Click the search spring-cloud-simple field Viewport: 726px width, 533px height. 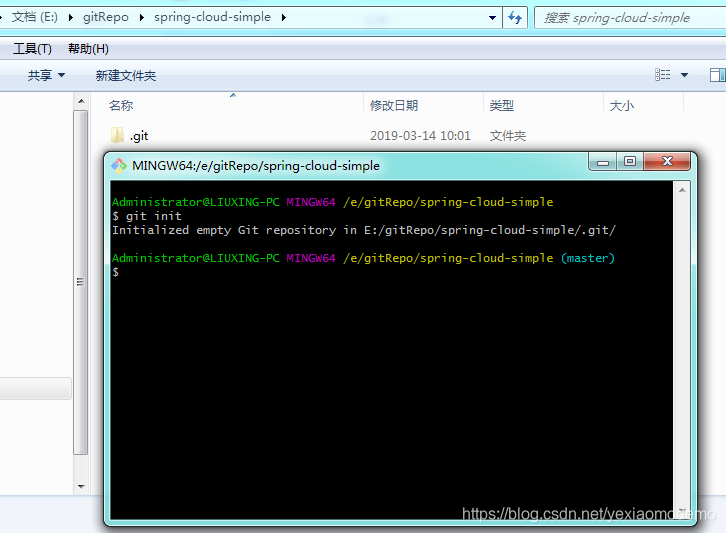coord(630,18)
